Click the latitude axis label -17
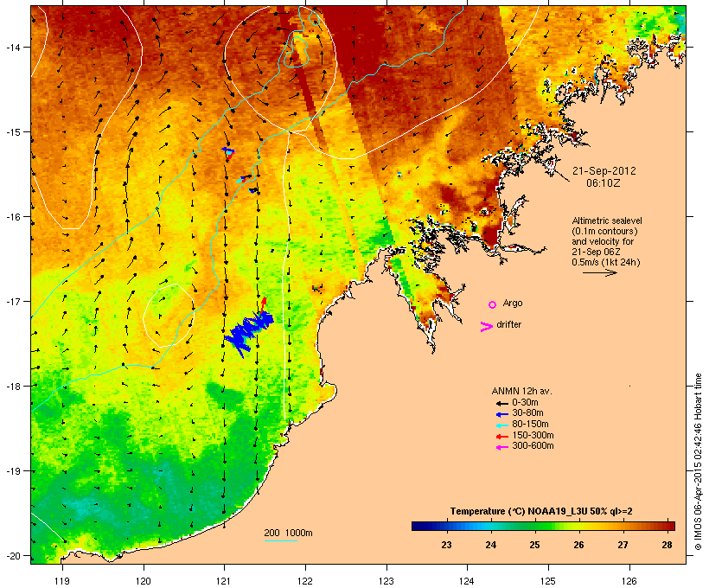709x588 pixels. coord(12,301)
